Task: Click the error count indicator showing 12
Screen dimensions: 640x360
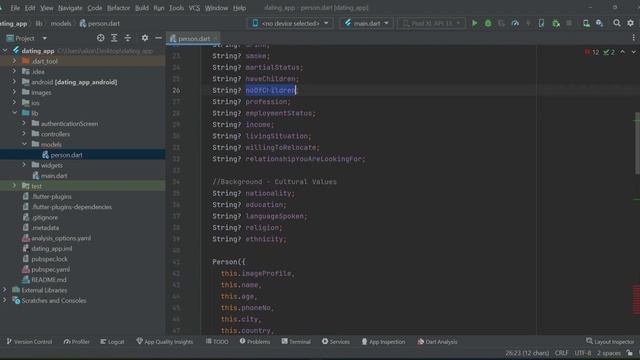Action: [591, 52]
